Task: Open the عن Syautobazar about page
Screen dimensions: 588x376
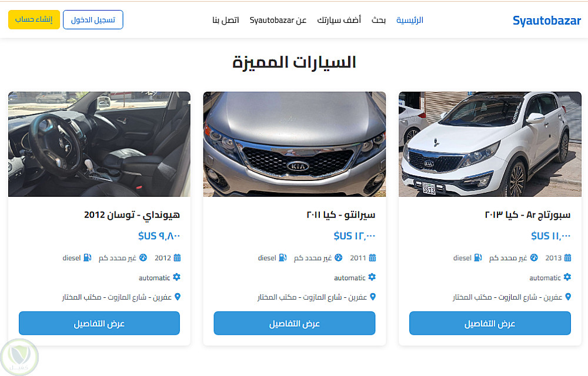Action: tap(278, 20)
